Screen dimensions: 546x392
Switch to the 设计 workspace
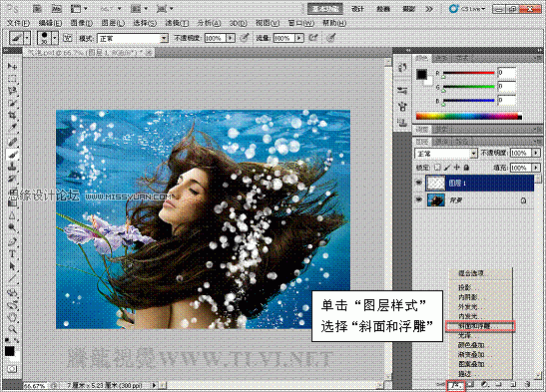357,9
